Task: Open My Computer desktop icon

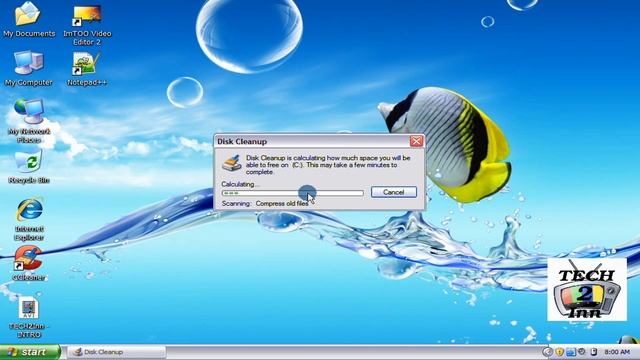Action: (x=28, y=69)
